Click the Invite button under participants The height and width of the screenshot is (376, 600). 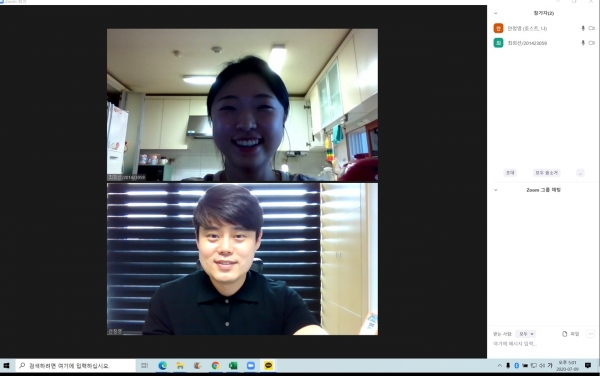pyautogui.click(x=510, y=173)
